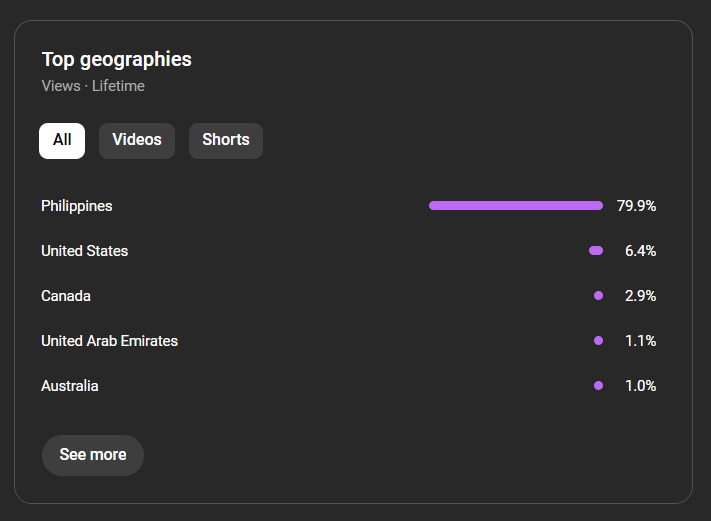
Task: Click the Australia purple dot indicator
Action: (x=599, y=385)
